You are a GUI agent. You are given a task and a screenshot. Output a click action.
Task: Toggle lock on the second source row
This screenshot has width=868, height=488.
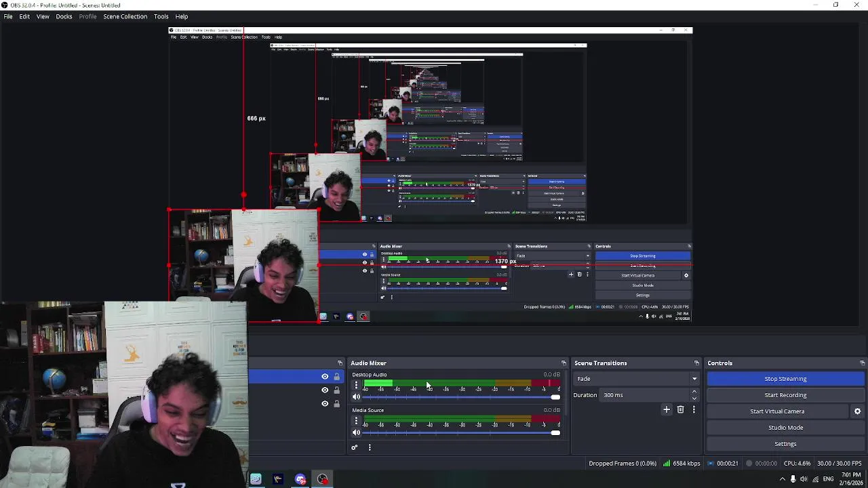tap(336, 390)
